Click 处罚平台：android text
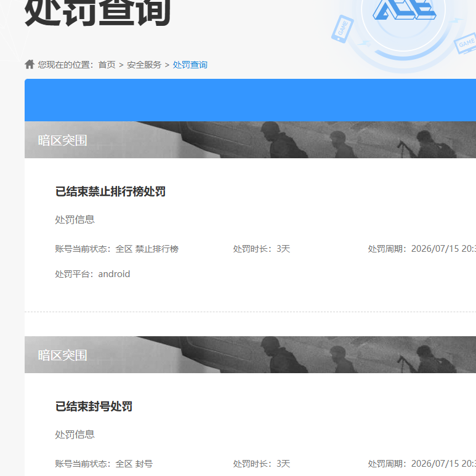 92,274
